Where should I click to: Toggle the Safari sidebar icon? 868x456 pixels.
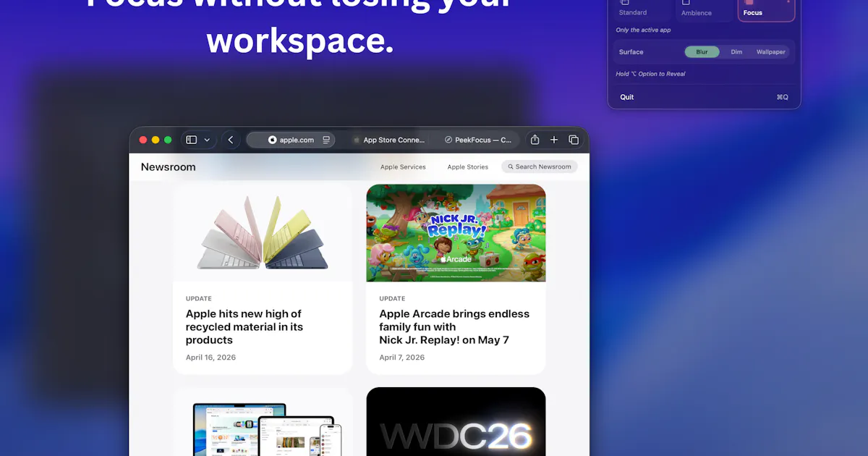pos(192,140)
